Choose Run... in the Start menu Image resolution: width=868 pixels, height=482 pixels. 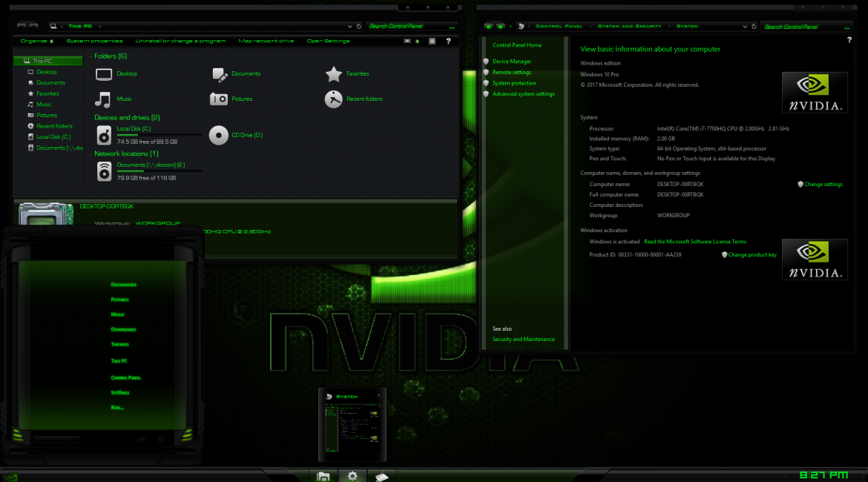(x=116, y=407)
